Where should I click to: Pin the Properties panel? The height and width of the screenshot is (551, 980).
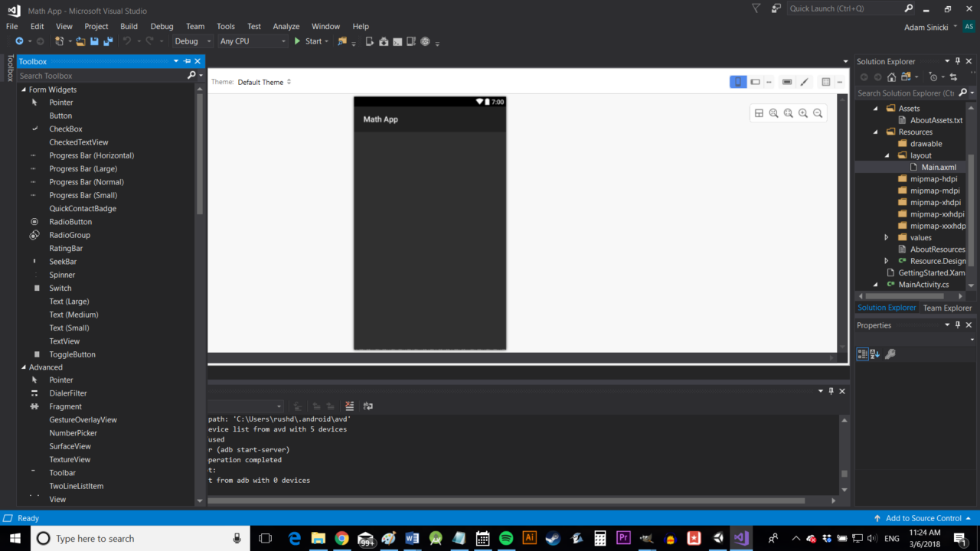957,324
